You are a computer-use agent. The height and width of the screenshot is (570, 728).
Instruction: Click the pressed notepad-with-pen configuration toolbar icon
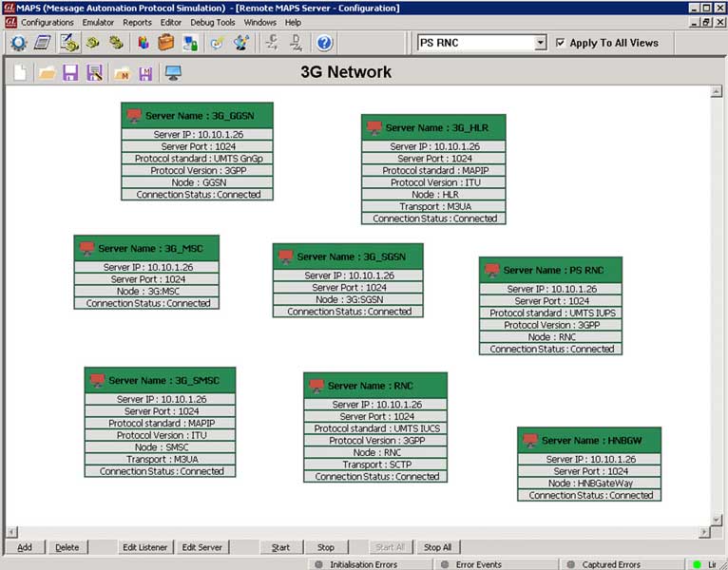click(69, 43)
